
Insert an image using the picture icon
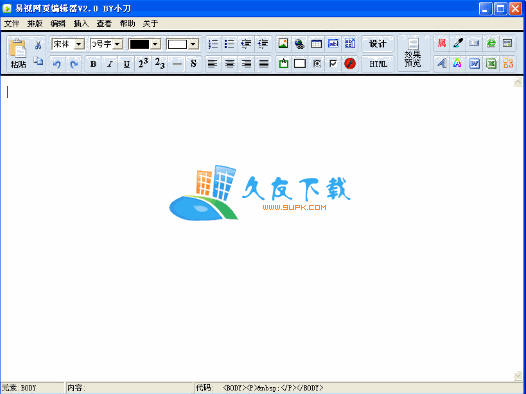click(x=283, y=44)
